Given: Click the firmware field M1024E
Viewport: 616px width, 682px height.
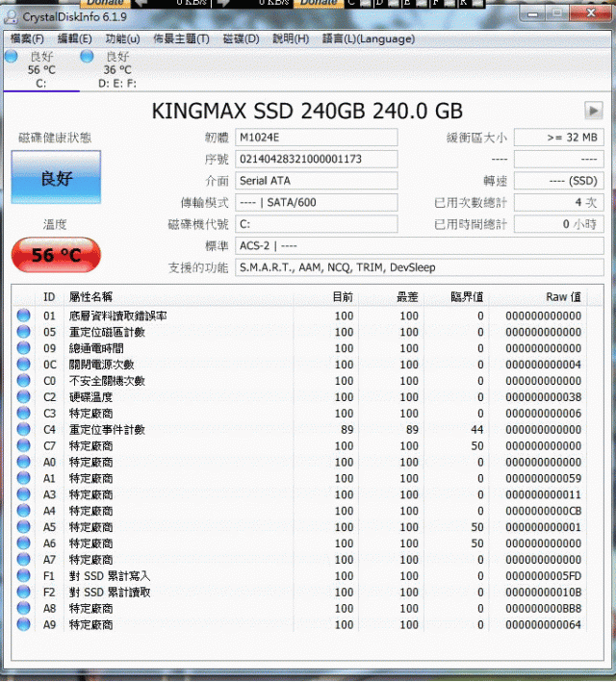Looking at the screenshot, I should (x=317, y=138).
